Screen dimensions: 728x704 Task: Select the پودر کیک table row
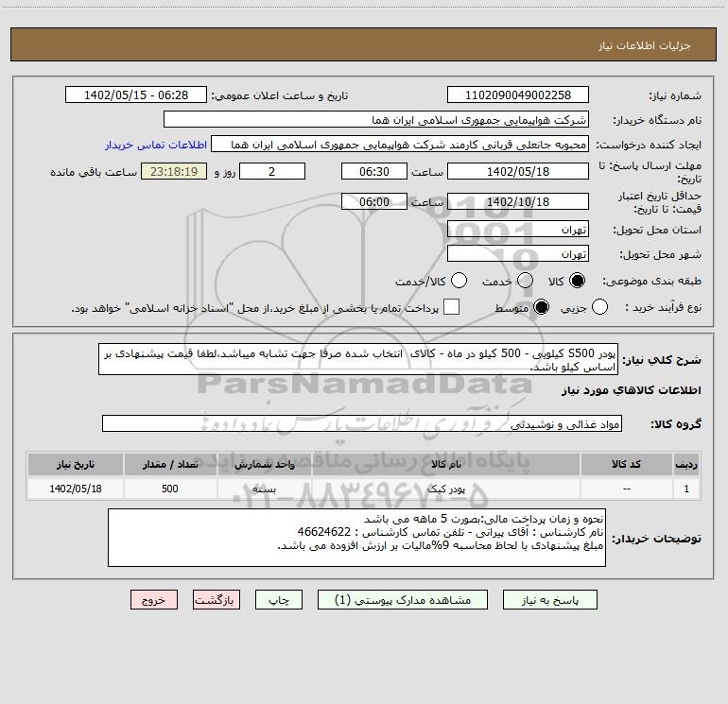pos(364,489)
